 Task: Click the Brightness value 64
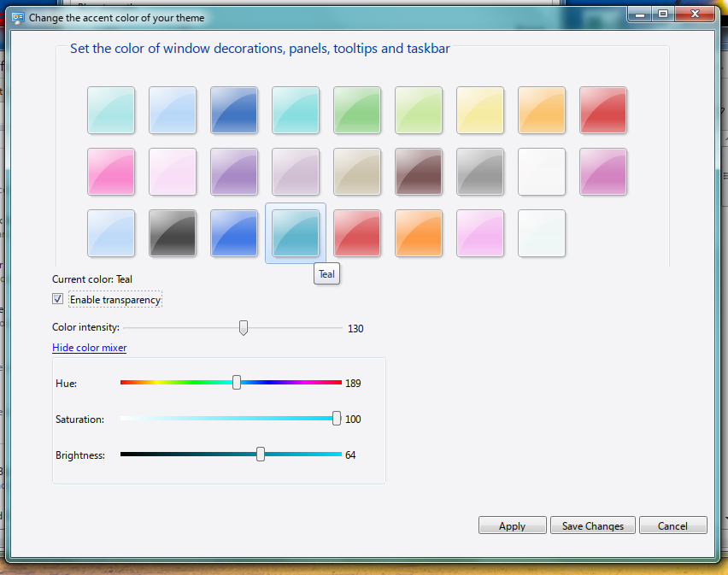(x=350, y=455)
